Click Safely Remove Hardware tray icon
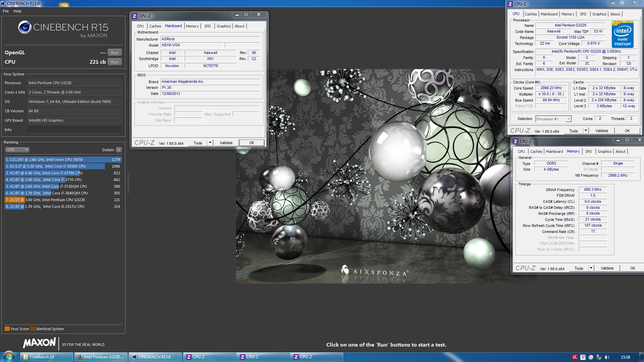 599,357
